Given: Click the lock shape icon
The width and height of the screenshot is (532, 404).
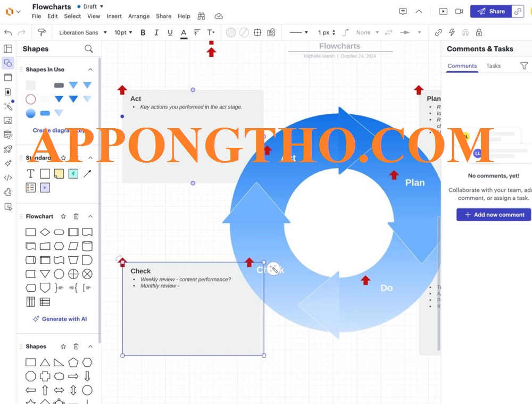Looking at the screenshot, I should 479,32.
